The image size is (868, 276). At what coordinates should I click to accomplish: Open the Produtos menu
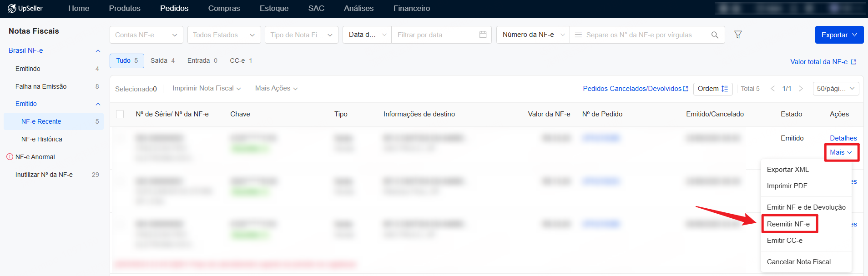point(125,8)
